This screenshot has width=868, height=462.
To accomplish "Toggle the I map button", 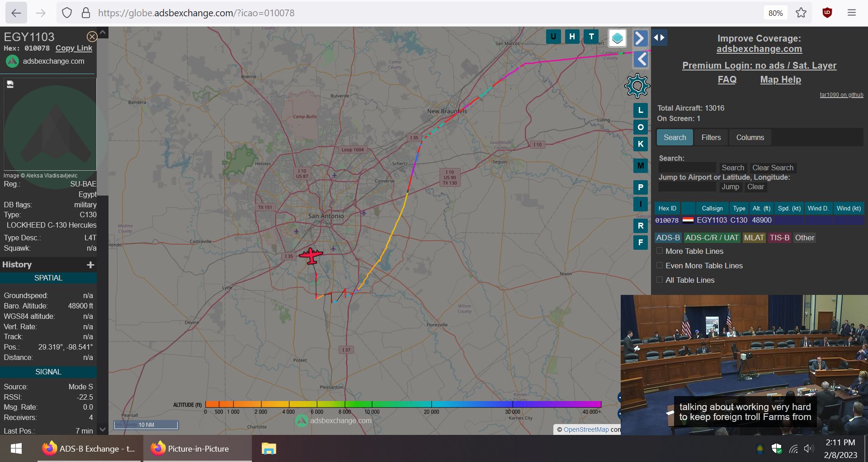I will click(x=641, y=204).
